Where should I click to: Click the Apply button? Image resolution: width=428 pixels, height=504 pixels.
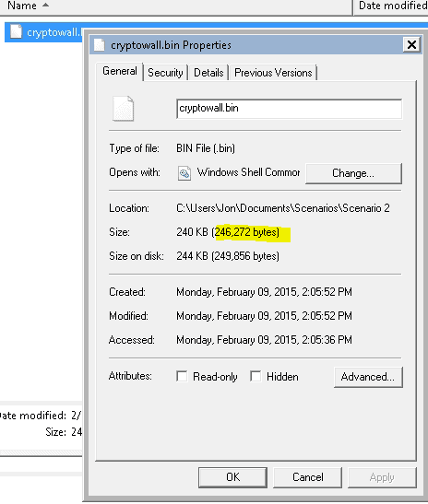tap(382, 477)
